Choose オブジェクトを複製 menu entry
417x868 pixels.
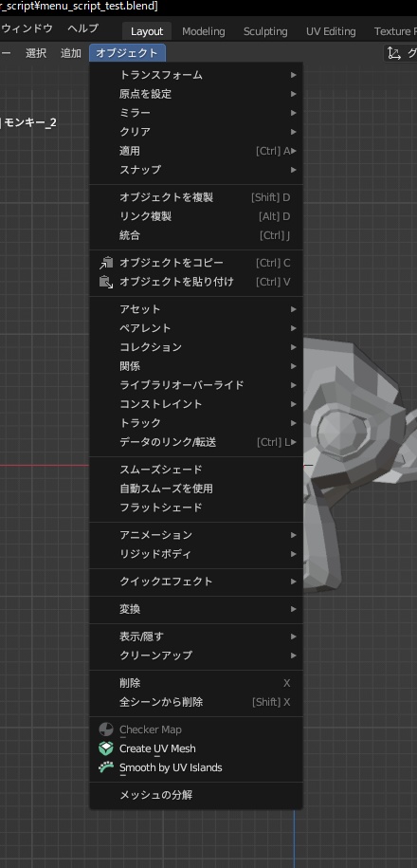click(x=196, y=197)
